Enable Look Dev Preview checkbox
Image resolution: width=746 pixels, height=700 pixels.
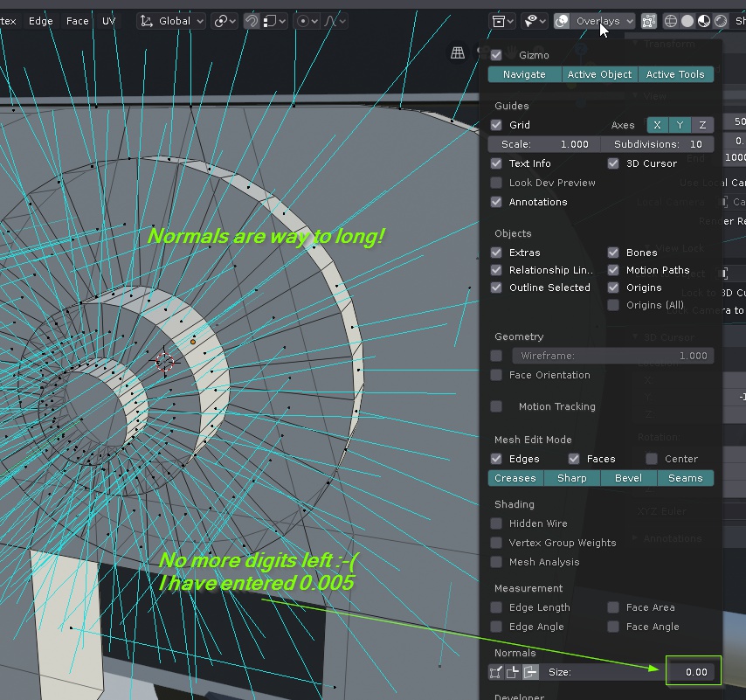[496, 183]
